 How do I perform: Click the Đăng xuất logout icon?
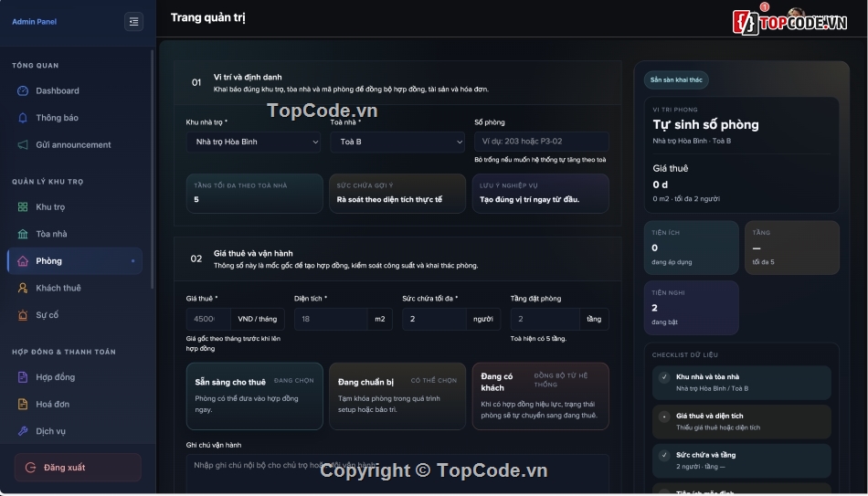coord(30,468)
